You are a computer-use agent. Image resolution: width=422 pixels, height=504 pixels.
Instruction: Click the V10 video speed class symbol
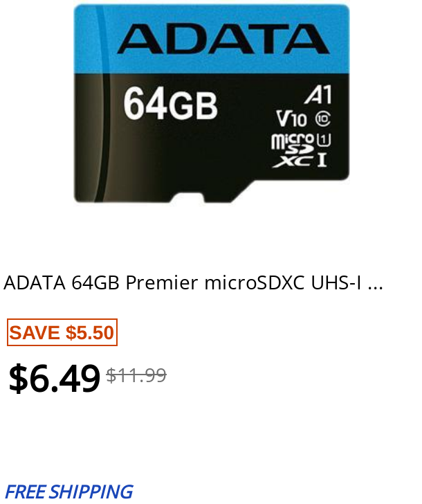tap(292, 118)
